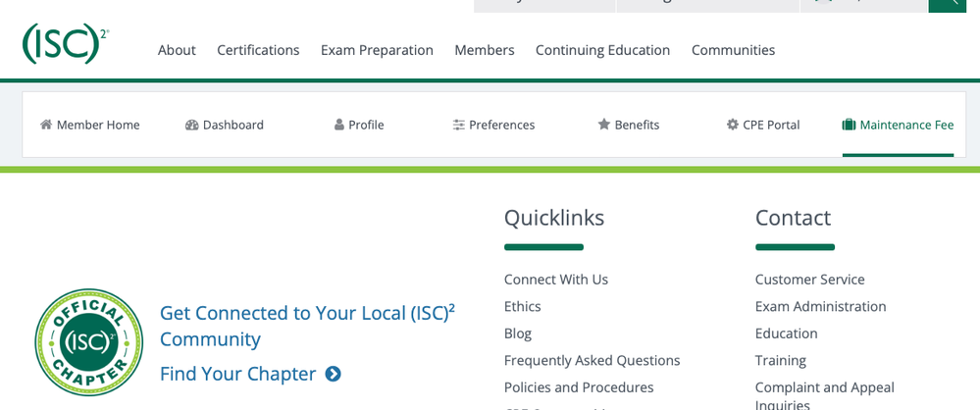Click the Profile person icon
980x410 pixels.
pyautogui.click(x=339, y=125)
